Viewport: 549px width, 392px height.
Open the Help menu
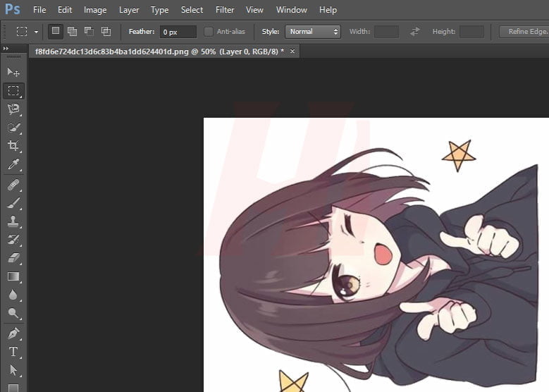tap(328, 10)
